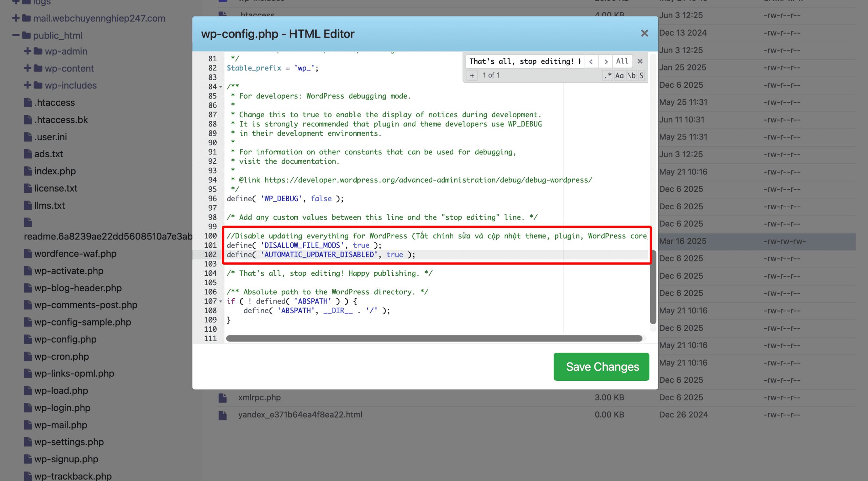Select wp-activate.php file icon
The image size is (868, 481).
click(x=28, y=271)
